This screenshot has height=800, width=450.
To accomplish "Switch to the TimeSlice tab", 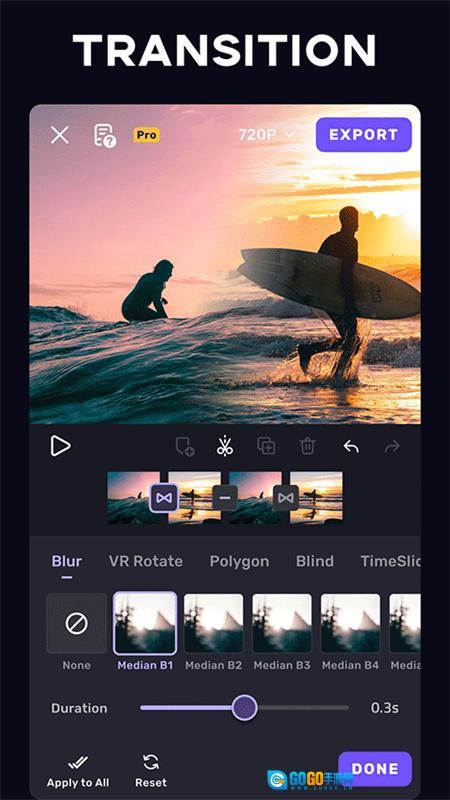I will tap(390, 561).
